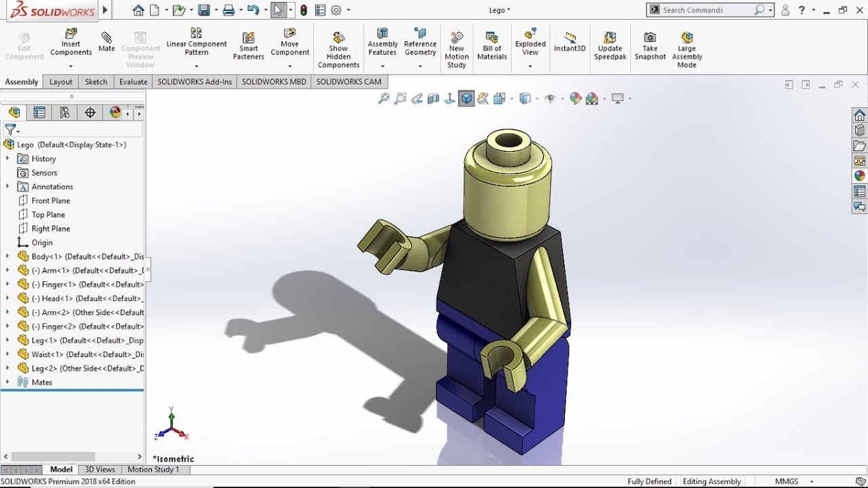Open the DimXpertManager crosshair tab
This screenshot has width=868, height=488.
(90, 113)
